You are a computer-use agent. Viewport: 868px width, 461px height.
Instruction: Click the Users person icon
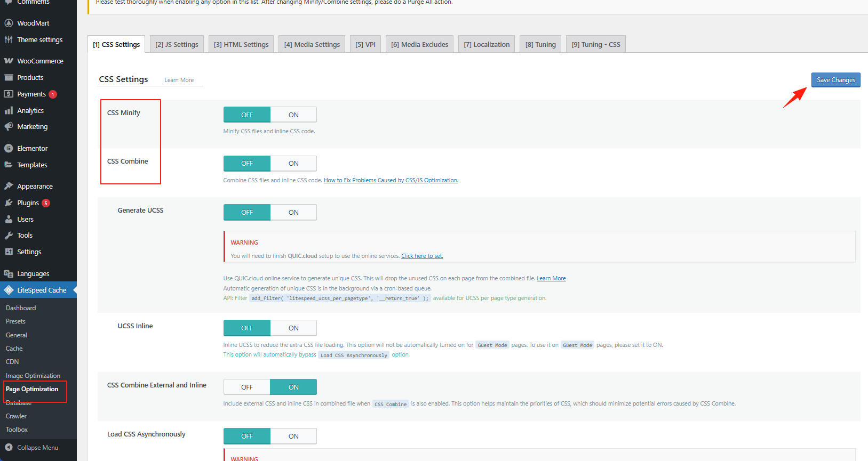pyautogui.click(x=9, y=219)
